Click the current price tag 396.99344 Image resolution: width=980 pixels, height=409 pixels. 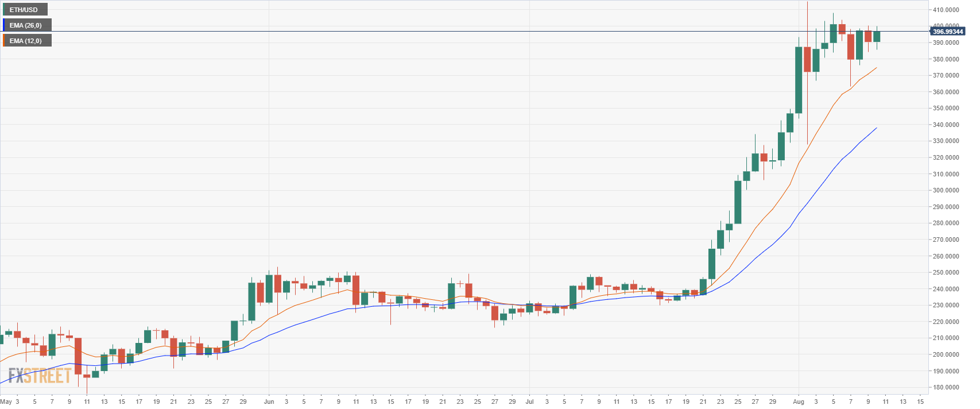947,32
